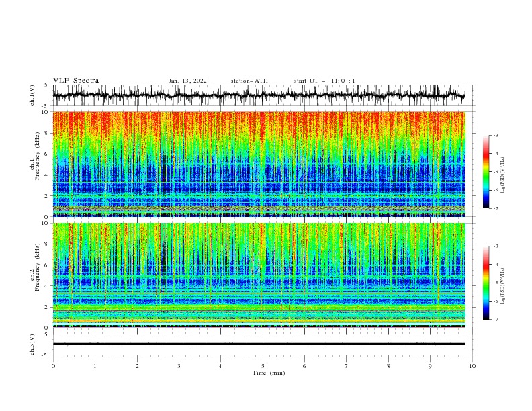Click the ch.1 voltage waveform trace
Screen dimensions: 532x411
click(x=259, y=95)
